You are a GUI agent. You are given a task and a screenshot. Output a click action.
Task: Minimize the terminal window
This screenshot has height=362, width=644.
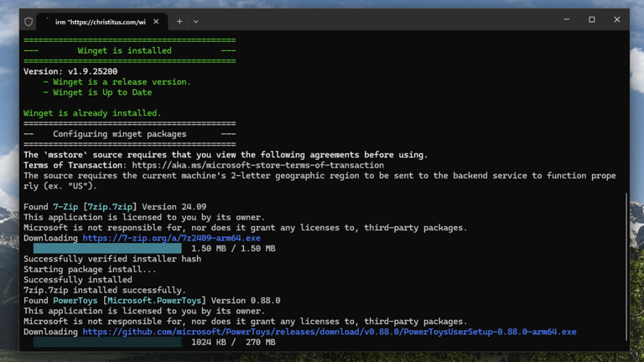565,20
